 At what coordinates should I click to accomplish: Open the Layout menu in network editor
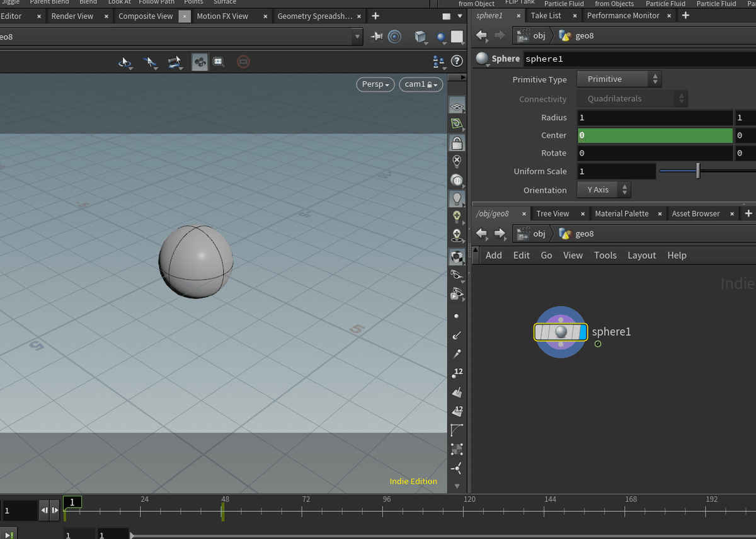(641, 255)
